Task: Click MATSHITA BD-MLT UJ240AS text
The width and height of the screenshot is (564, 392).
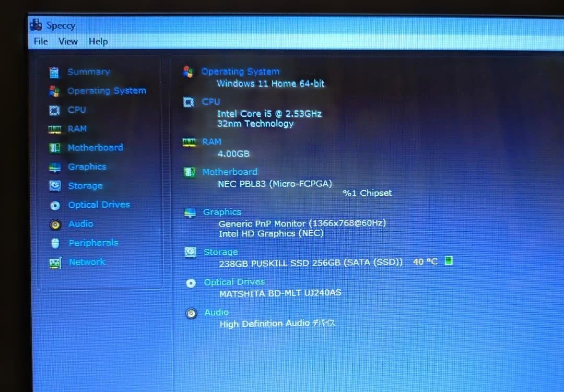Action: point(280,293)
